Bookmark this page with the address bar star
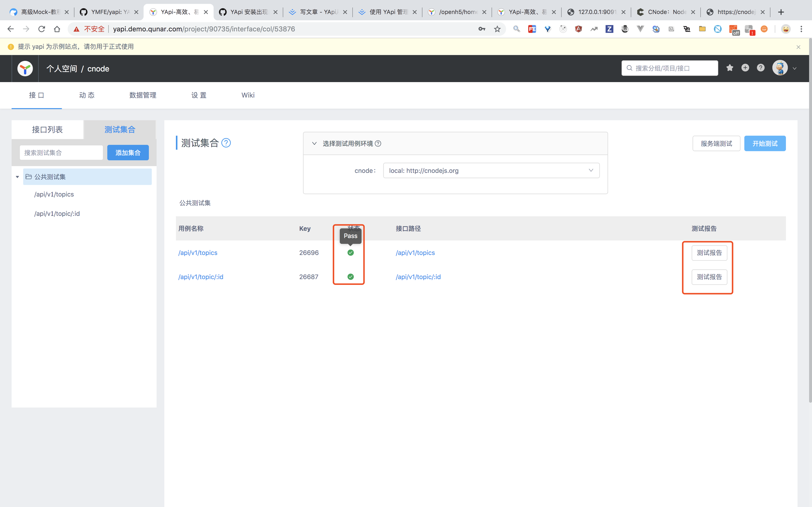The image size is (812, 507). click(x=497, y=29)
